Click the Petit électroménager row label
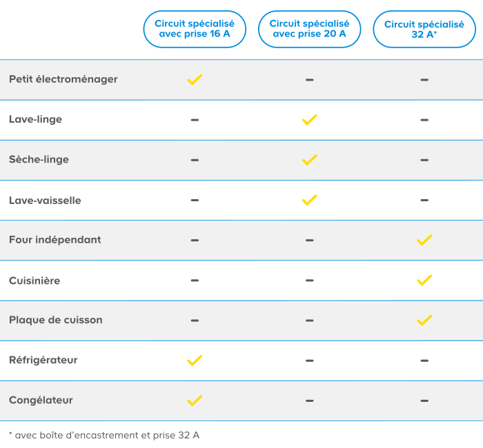Screen dimensions: 483x448 [63, 79]
